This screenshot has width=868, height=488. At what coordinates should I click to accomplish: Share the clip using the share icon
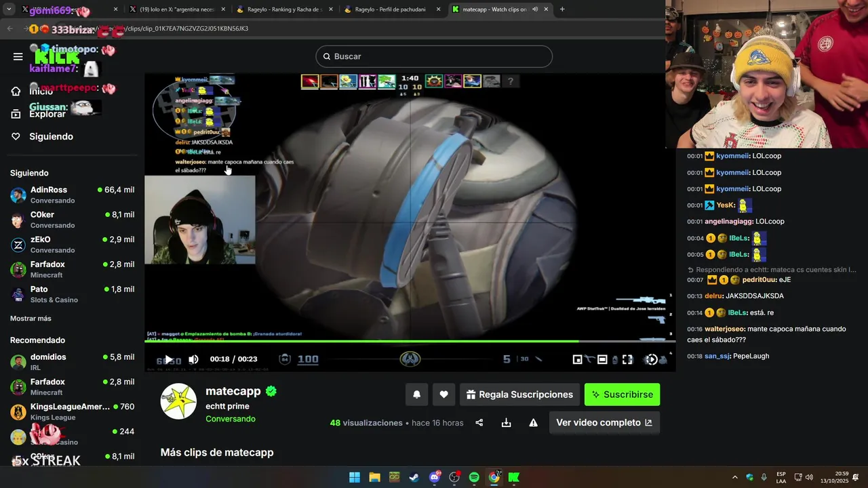pos(479,422)
